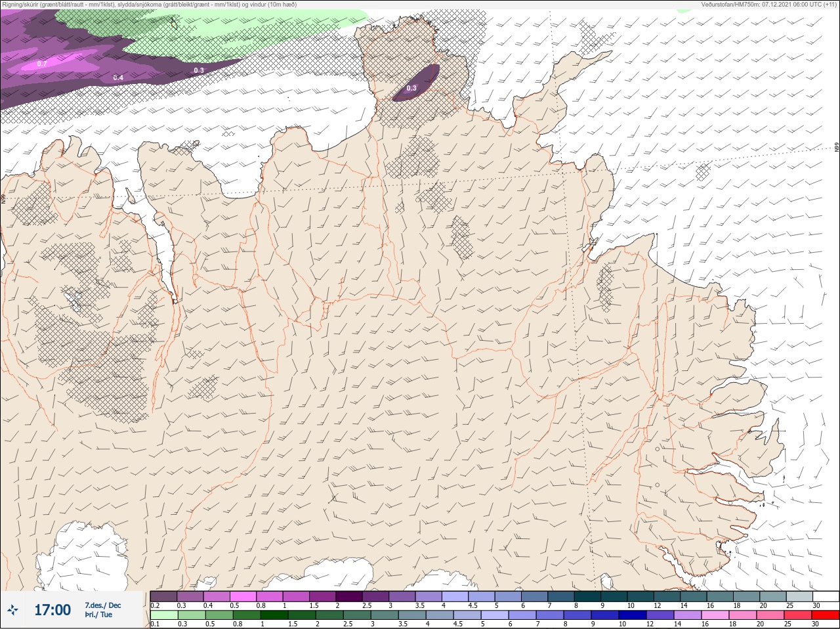Click the 0.3 value inside the dark oval on land
The image size is (840, 629).
pos(411,88)
